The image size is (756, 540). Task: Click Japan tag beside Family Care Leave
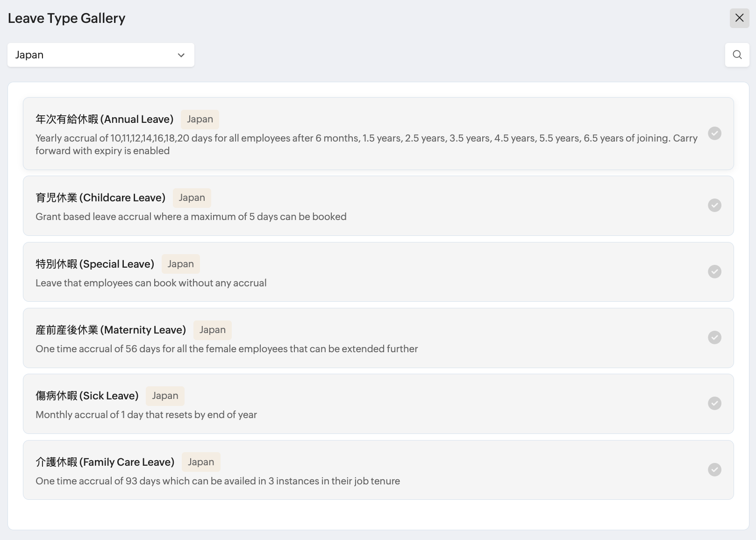[x=201, y=462]
